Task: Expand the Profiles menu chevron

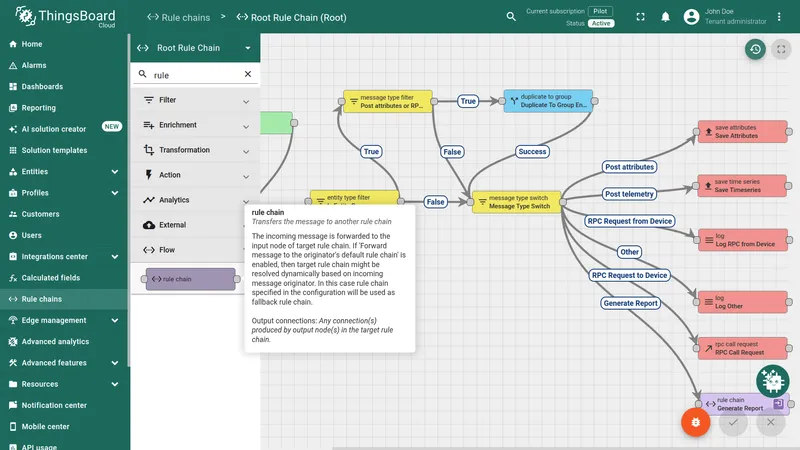Action: point(114,193)
